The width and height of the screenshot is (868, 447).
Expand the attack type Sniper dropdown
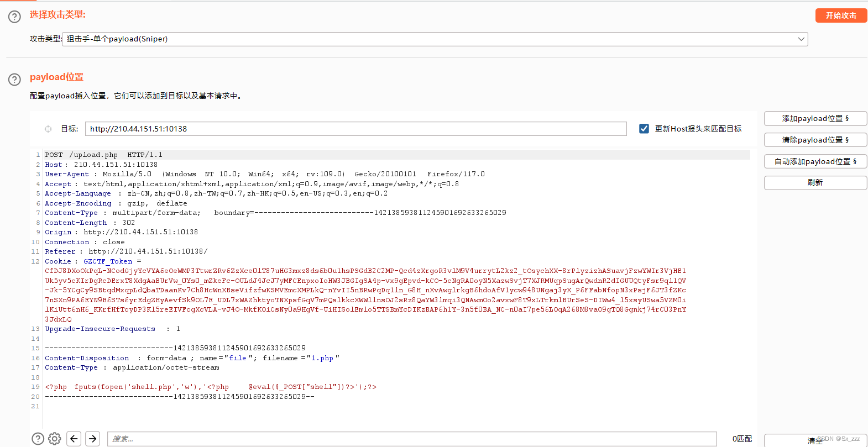(x=435, y=39)
